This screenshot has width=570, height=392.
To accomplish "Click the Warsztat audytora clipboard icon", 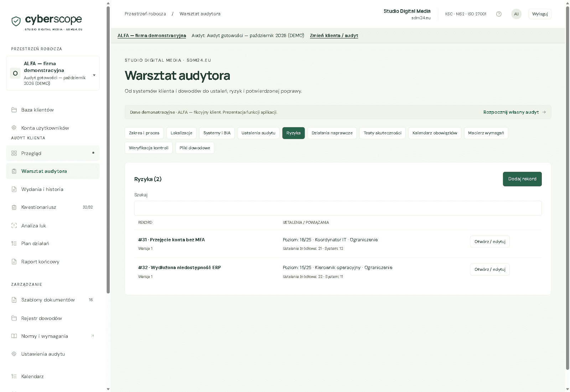I will pos(14,171).
